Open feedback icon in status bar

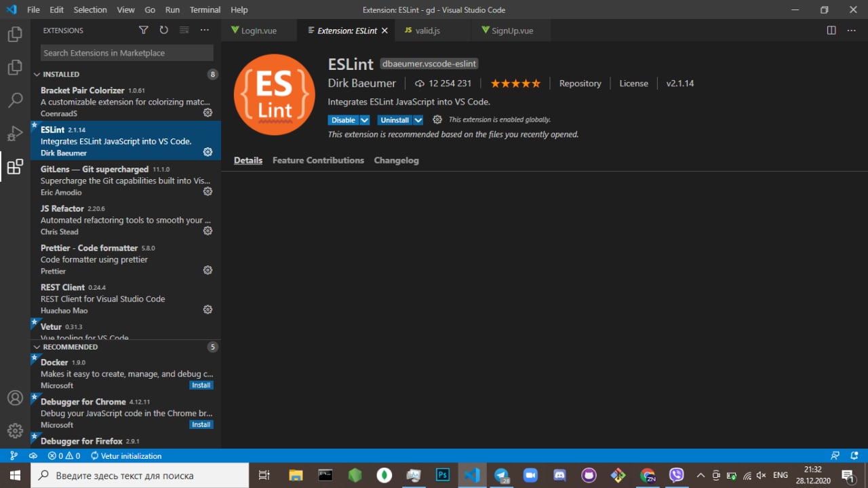pos(835,456)
